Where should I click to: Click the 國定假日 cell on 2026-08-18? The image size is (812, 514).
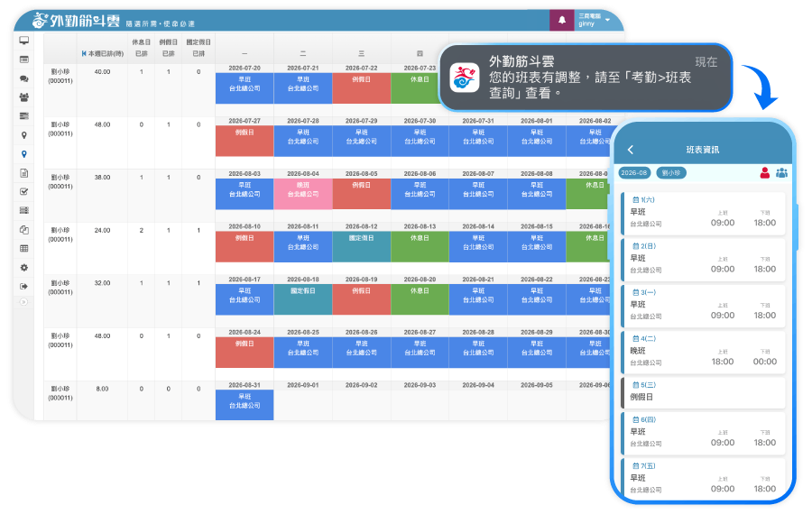point(303,299)
